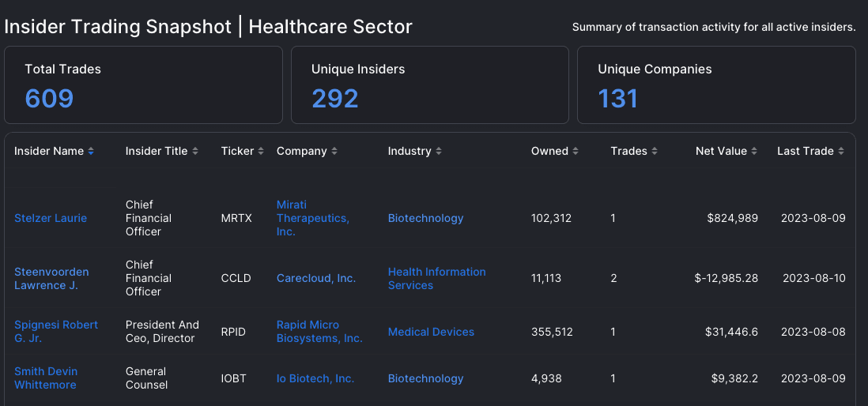Sort table by Company column
Viewport: 868px width, 406px height.
coord(307,151)
